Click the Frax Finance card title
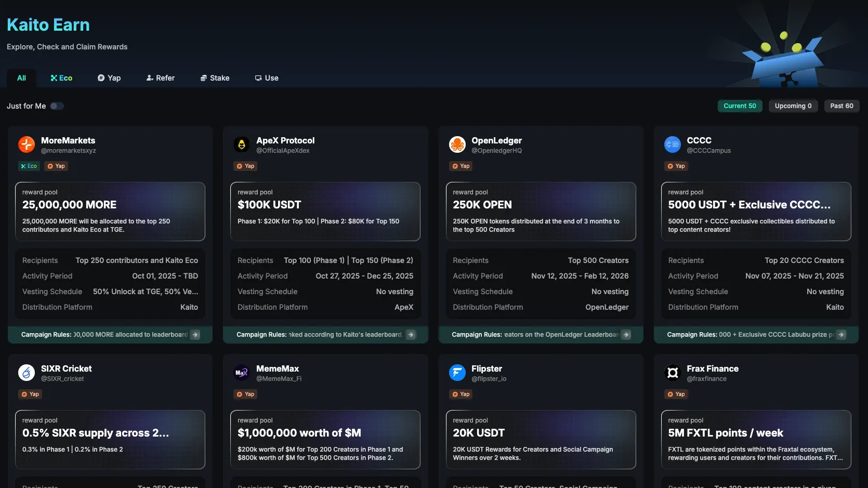Screen dimensions: 868x488 coord(713,368)
